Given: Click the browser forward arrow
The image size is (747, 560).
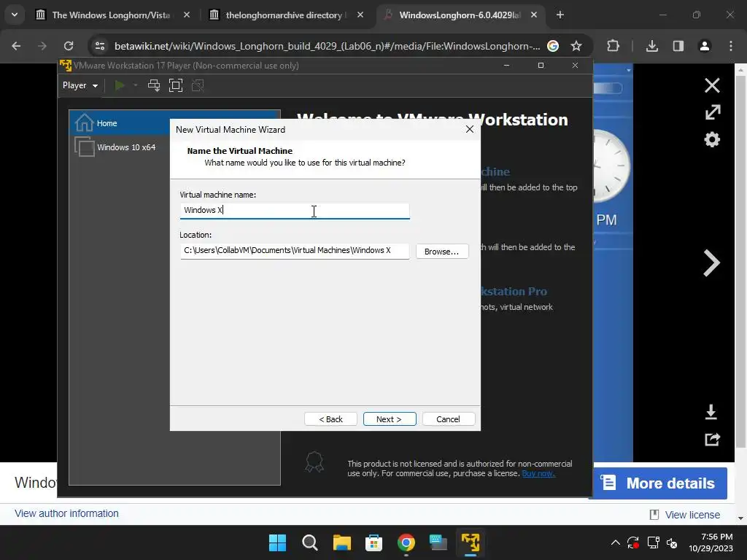Looking at the screenshot, I should point(42,46).
